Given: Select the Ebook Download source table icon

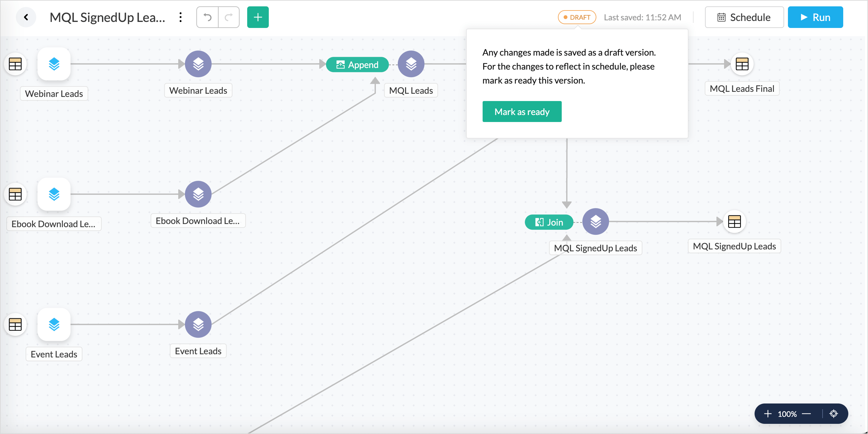Looking at the screenshot, I should click(x=15, y=194).
